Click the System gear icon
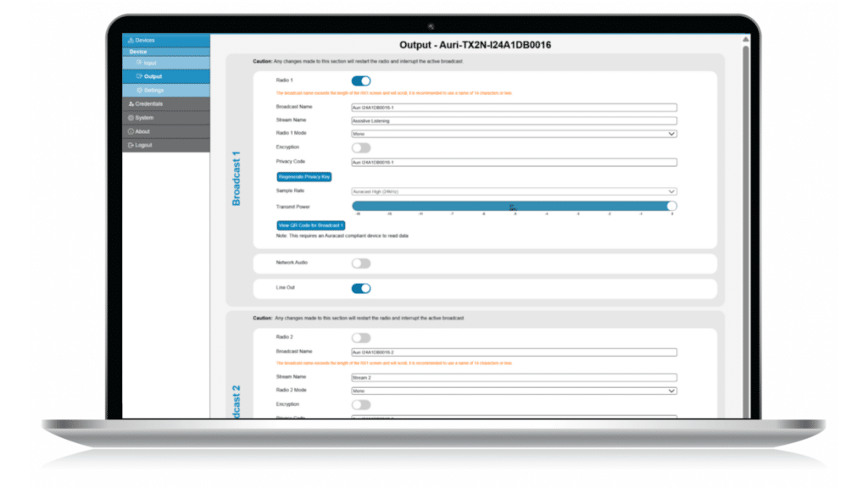The width and height of the screenshot is (868, 488). [x=131, y=118]
